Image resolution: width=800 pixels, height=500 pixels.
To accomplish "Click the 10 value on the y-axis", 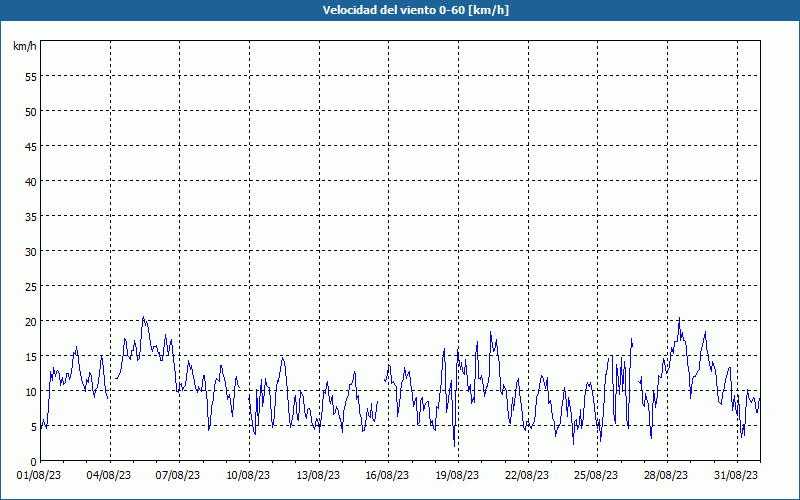I will coord(31,391).
